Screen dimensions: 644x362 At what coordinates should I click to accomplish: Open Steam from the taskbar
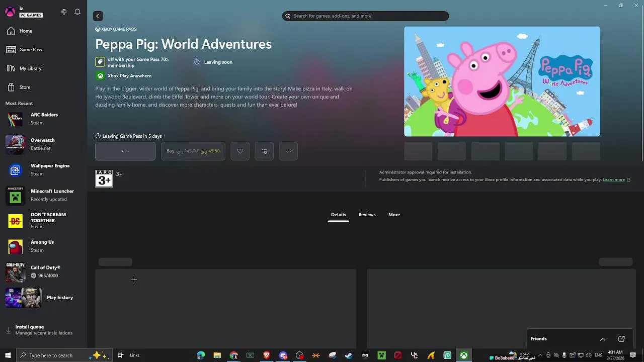[349, 355]
